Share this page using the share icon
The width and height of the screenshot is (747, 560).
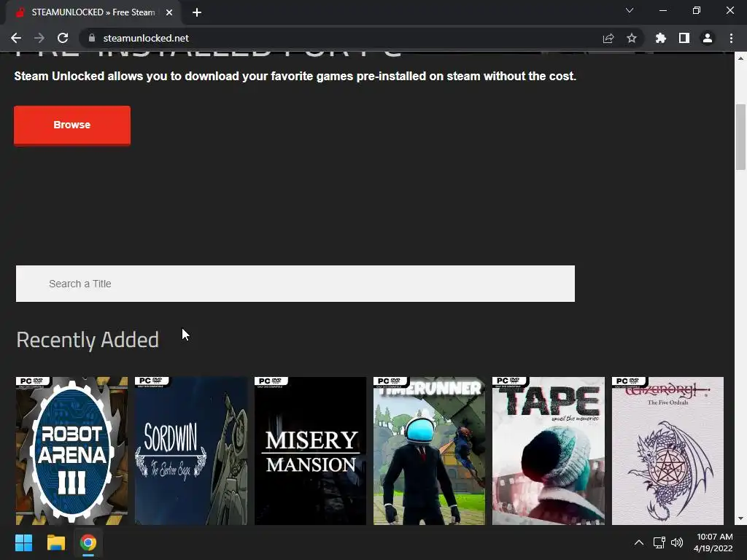608,38
